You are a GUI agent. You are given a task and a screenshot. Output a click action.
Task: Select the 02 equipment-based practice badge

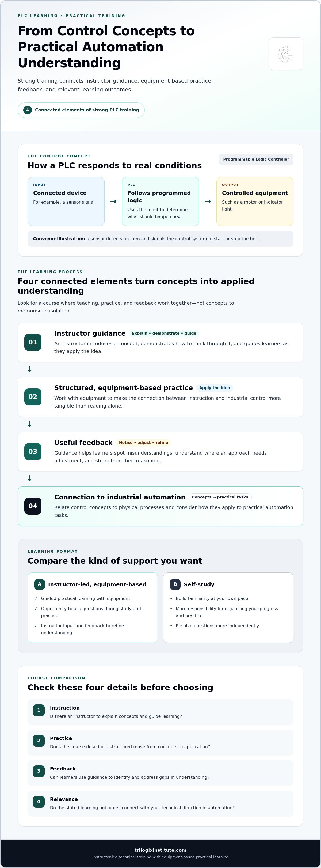click(x=33, y=397)
